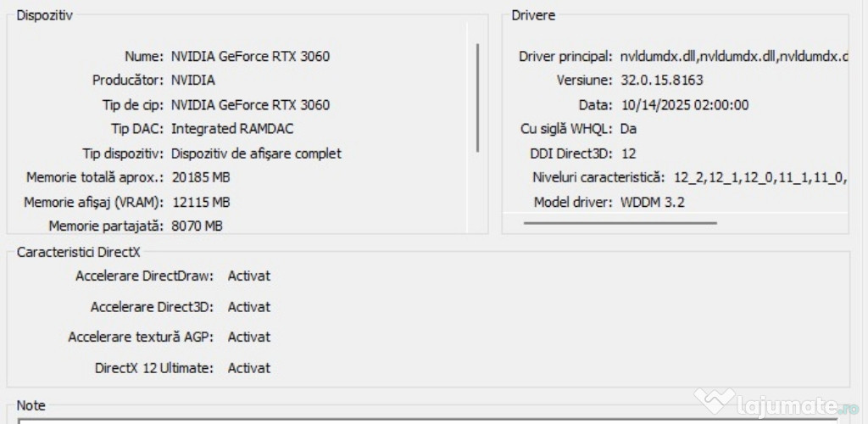868x424 pixels.
Task: Click the Memorie totală 20185 MB value
Action: coord(200,178)
